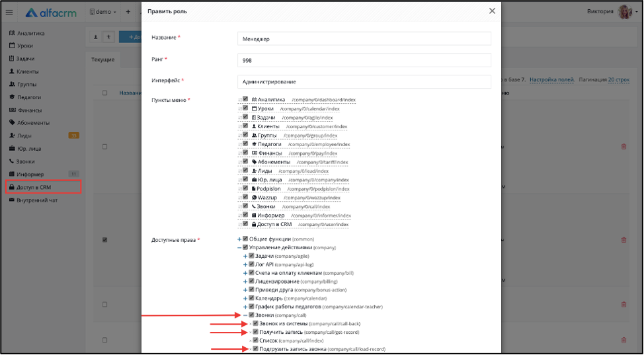Screen dimensions: 644x355
Task: Click the plus icon in top bar
Action: (128, 12)
